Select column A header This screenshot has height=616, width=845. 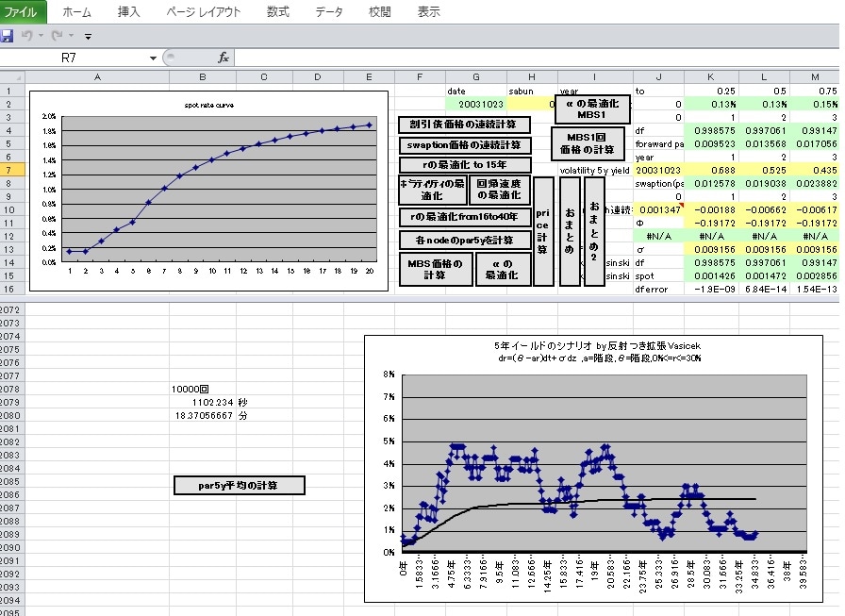(97, 77)
